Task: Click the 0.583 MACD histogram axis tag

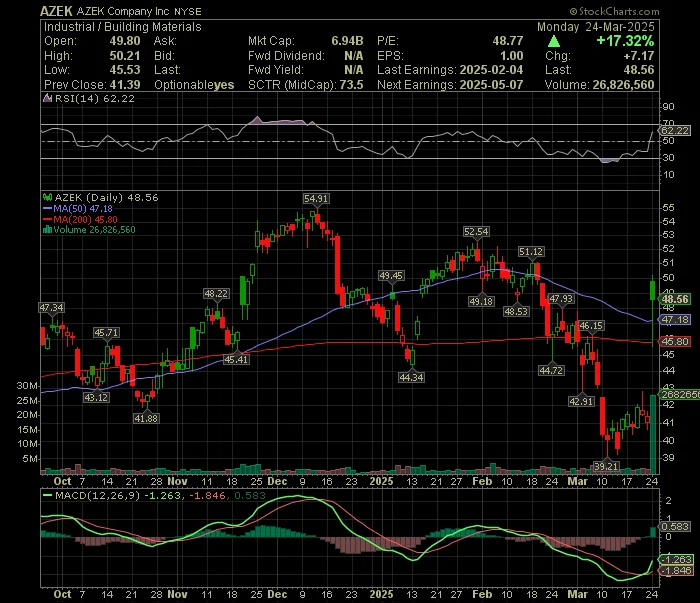Action: (675, 527)
